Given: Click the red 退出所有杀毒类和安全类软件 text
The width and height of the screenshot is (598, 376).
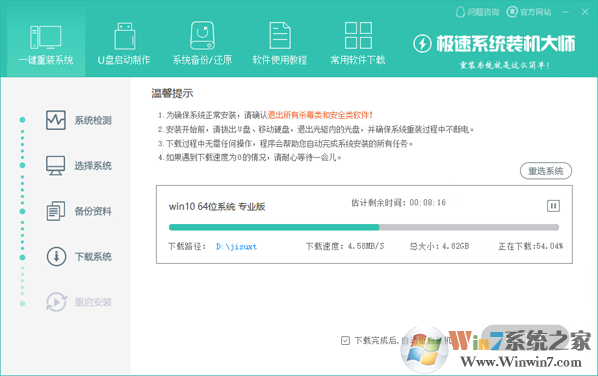Looking at the screenshot, I should click(x=320, y=115).
